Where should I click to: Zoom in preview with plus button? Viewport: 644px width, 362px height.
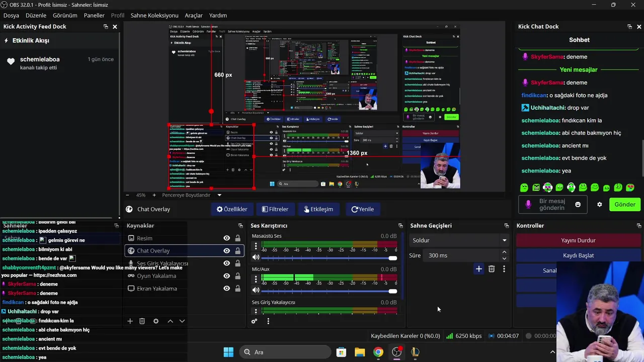coord(154,195)
